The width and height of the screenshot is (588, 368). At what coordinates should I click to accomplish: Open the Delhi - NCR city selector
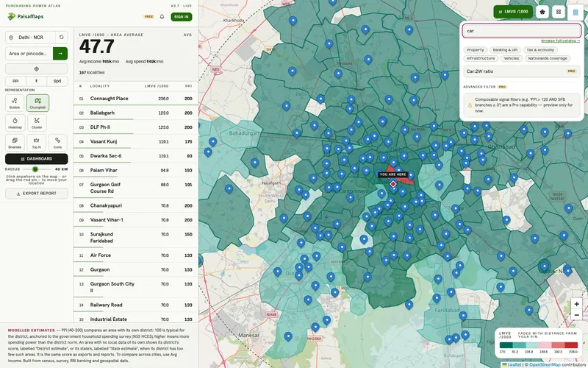(x=30, y=38)
